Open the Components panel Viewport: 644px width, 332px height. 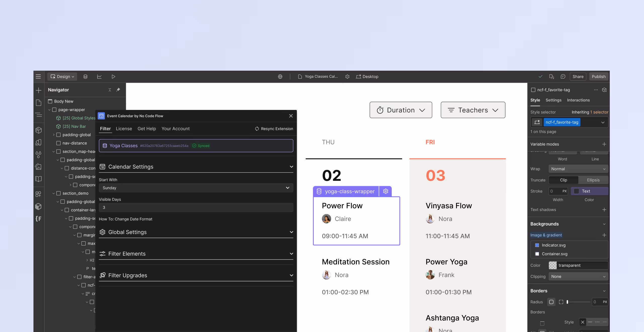pos(39,130)
